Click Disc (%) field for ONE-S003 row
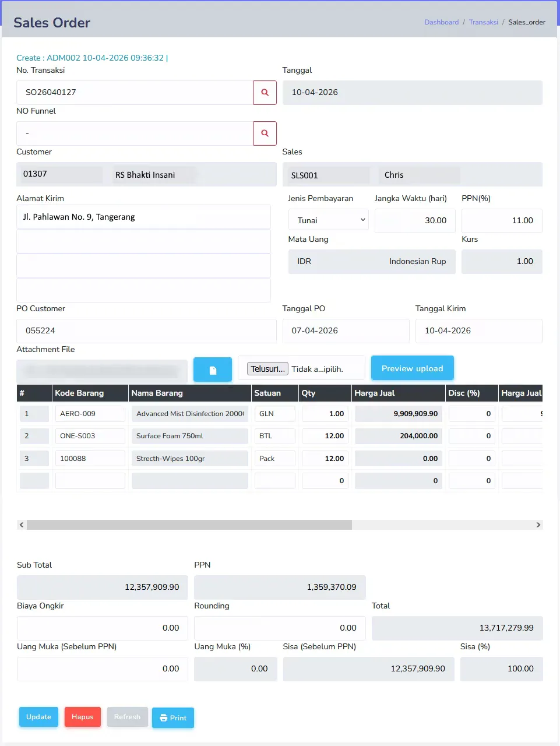 pyautogui.click(x=472, y=436)
